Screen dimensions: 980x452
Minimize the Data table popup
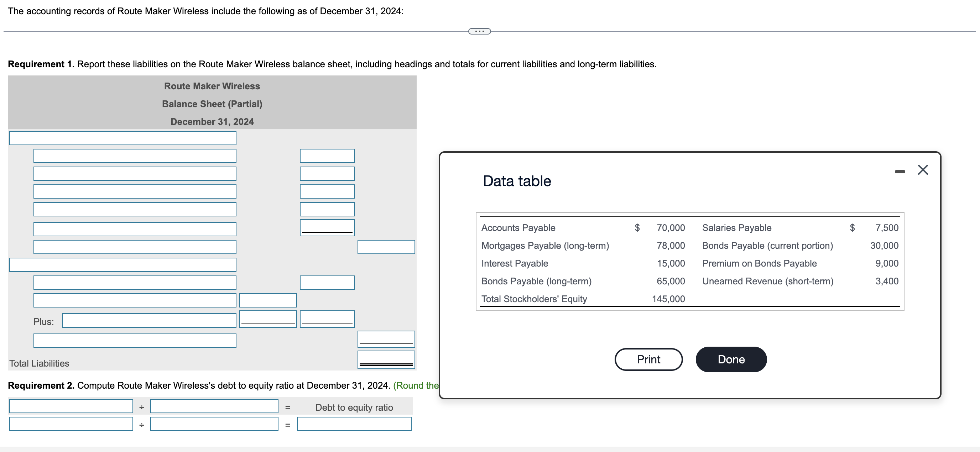click(900, 172)
